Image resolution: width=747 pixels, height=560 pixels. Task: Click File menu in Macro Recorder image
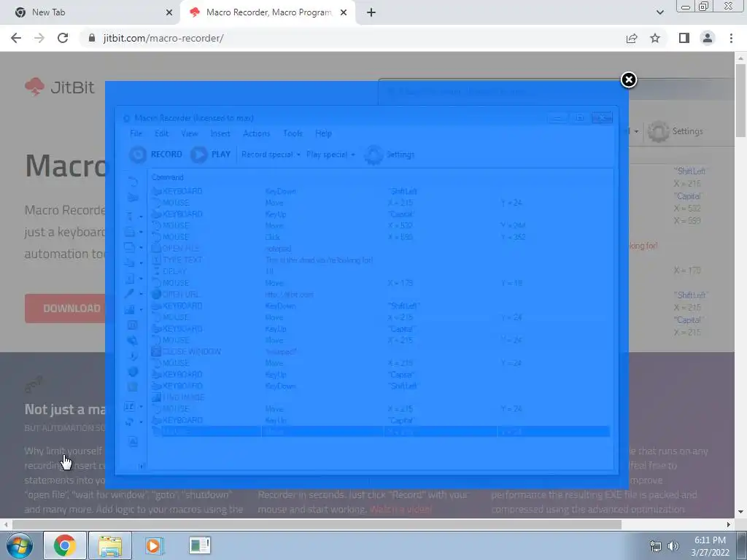tap(136, 133)
